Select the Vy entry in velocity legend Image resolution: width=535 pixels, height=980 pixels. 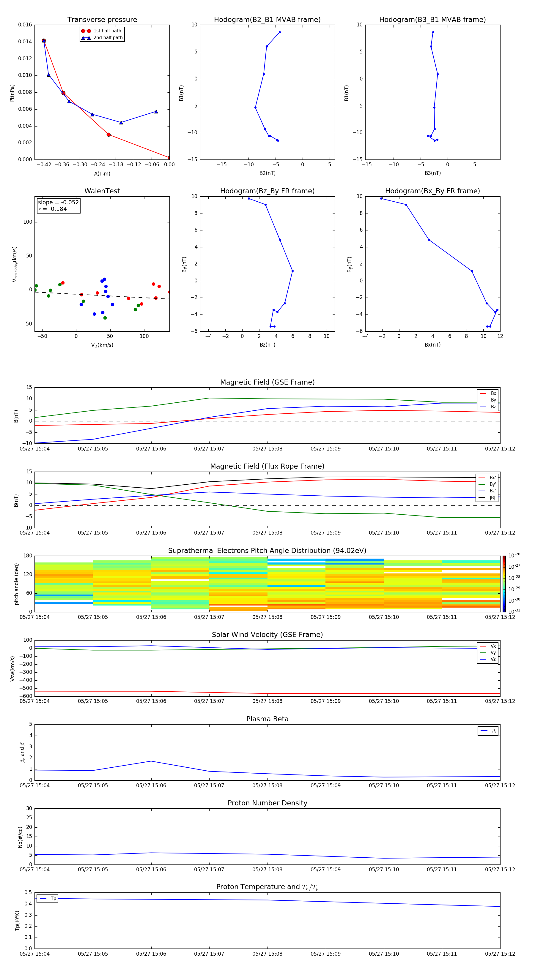[x=488, y=653]
